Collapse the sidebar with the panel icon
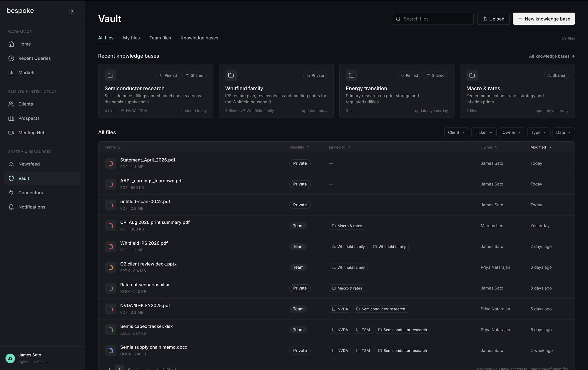This screenshot has height=370, width=588. pyautogui.click(x=72, y=11)
